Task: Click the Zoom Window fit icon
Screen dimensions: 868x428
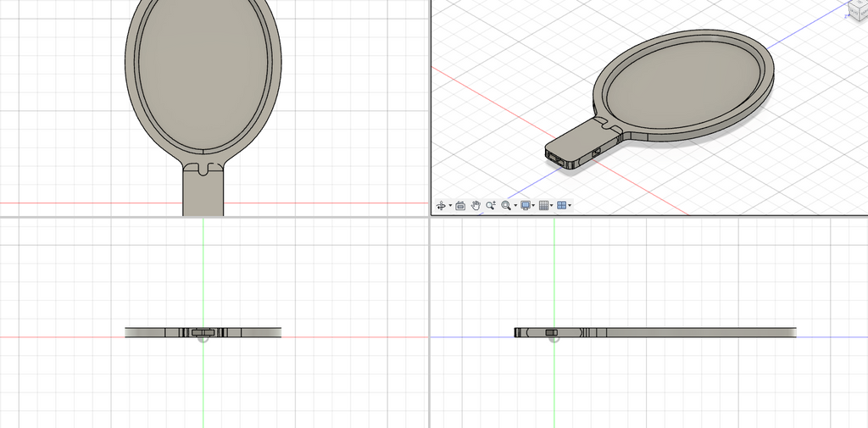Action: pyautogui.click(x=505, y=205)
